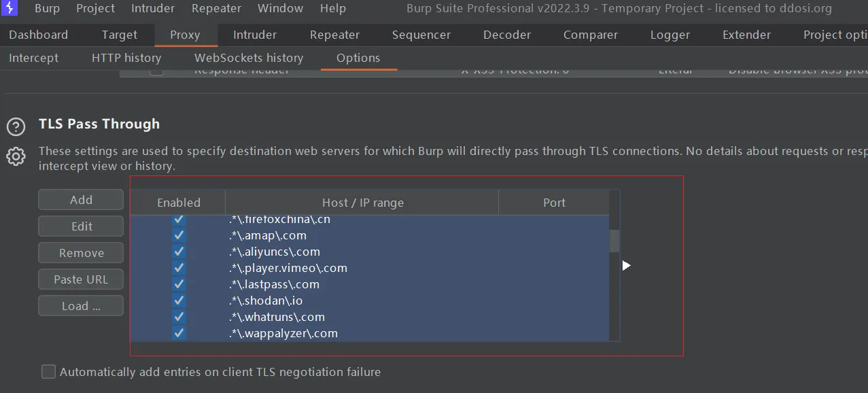The height and width of the screenshot is (393, 868).
Task: Click the Edit button
Action: coord(81,226)
